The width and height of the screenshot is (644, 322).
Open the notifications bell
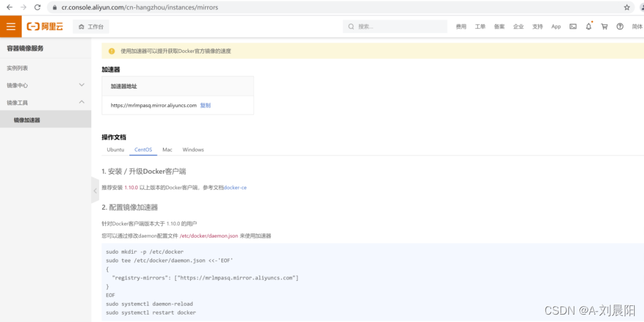(589, 26)
